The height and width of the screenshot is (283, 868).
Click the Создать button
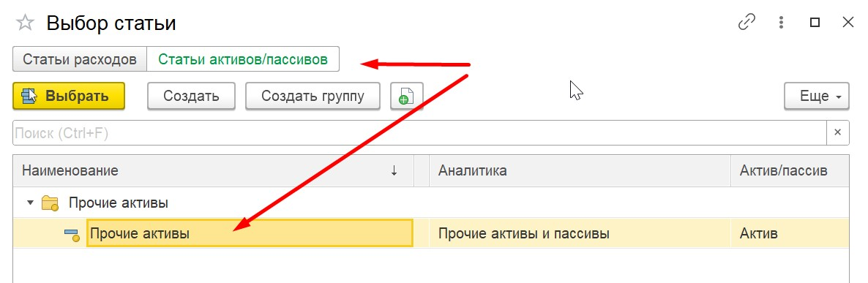click(192, 97)
